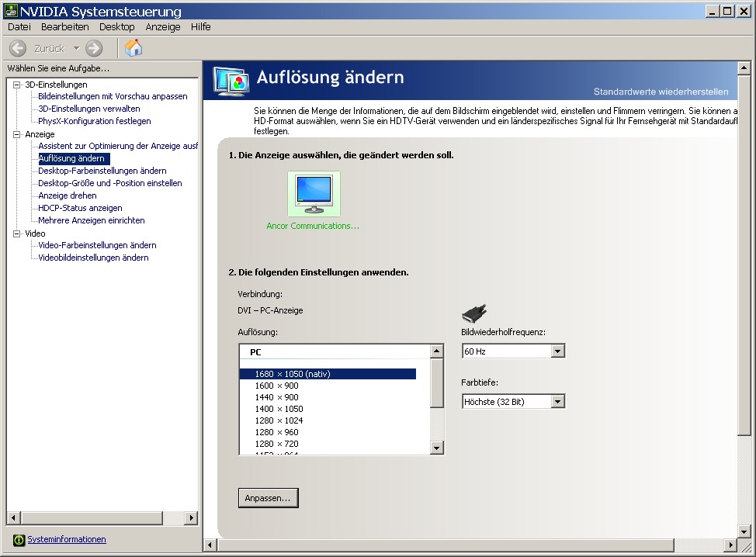Screen dimensions: 756x557
Task: Open the Desktop menu
Action: (117, 27)
